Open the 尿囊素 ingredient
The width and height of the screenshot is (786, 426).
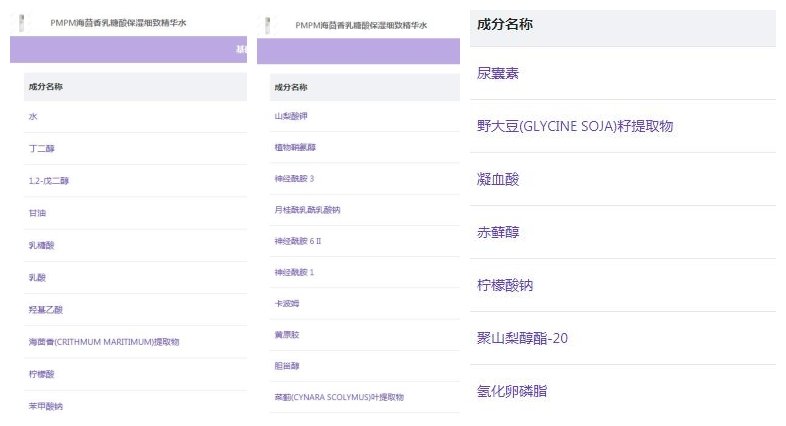[x=498, y=74]
